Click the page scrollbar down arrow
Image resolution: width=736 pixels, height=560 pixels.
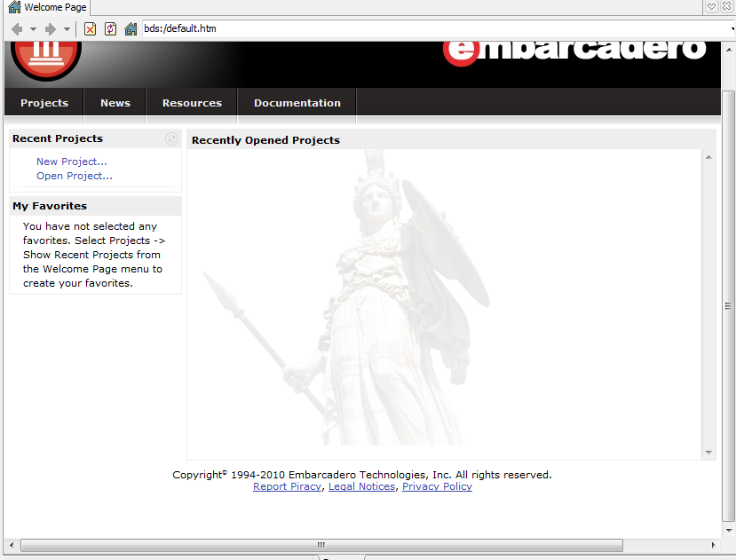point(729,531)
